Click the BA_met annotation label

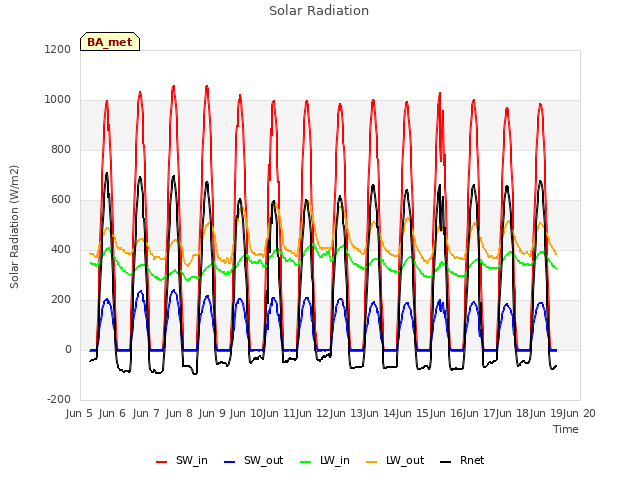pyautogui.click(x=110, y=42)
